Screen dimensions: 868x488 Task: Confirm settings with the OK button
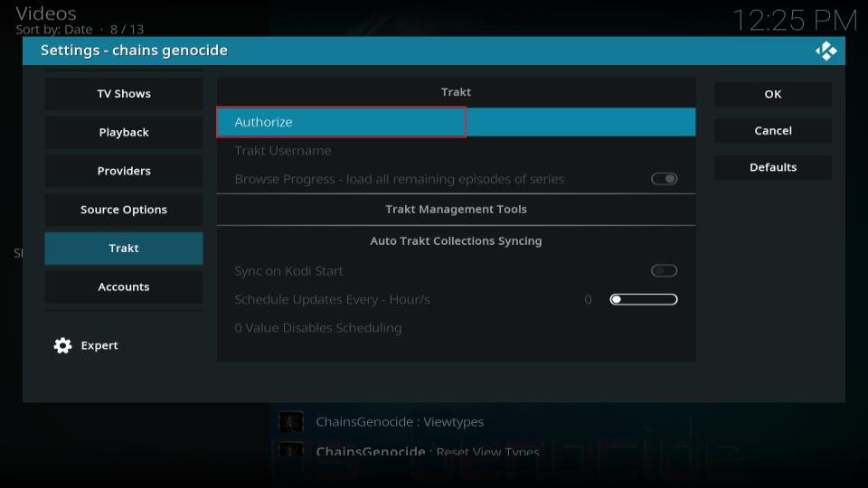(773, 94)
